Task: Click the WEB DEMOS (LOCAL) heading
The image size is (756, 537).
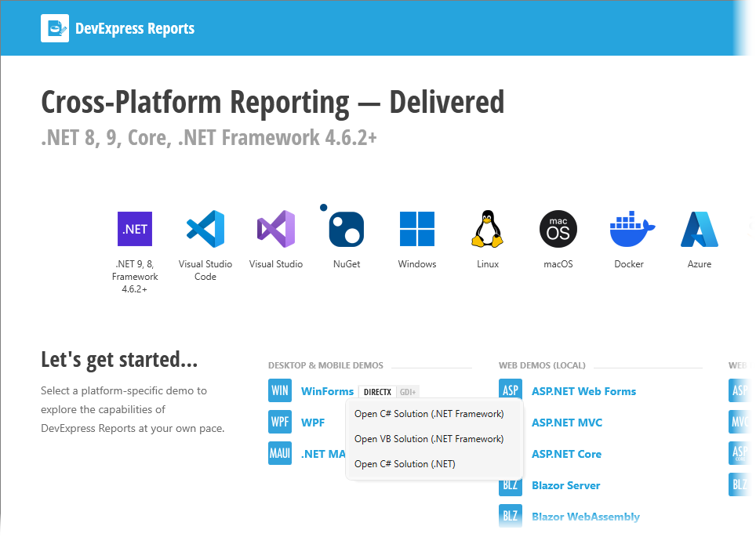Action: [x=542, y=365]
